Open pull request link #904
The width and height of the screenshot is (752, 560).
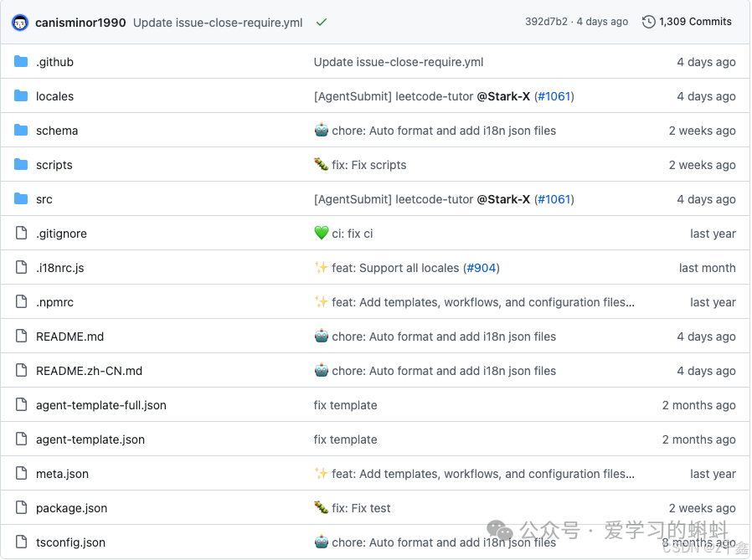coord(482,268)
